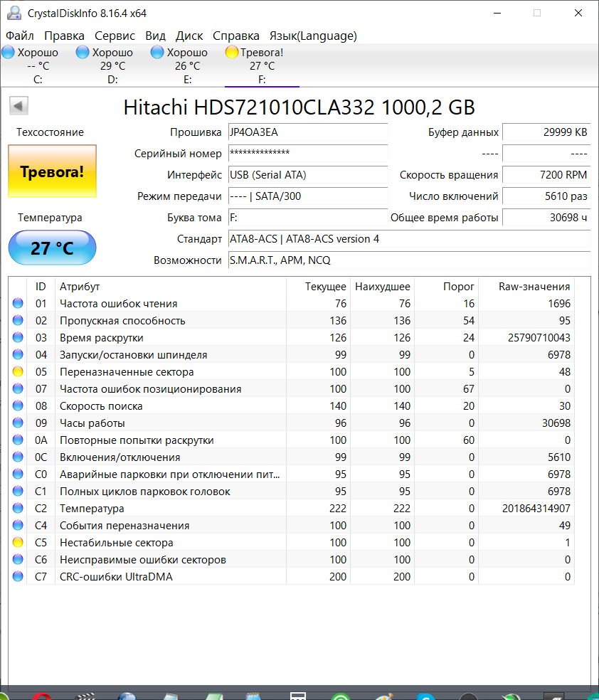Select the Частота ошибок чтения row text
This screenshot has width=599, height=700.
(x=119, y=304)
